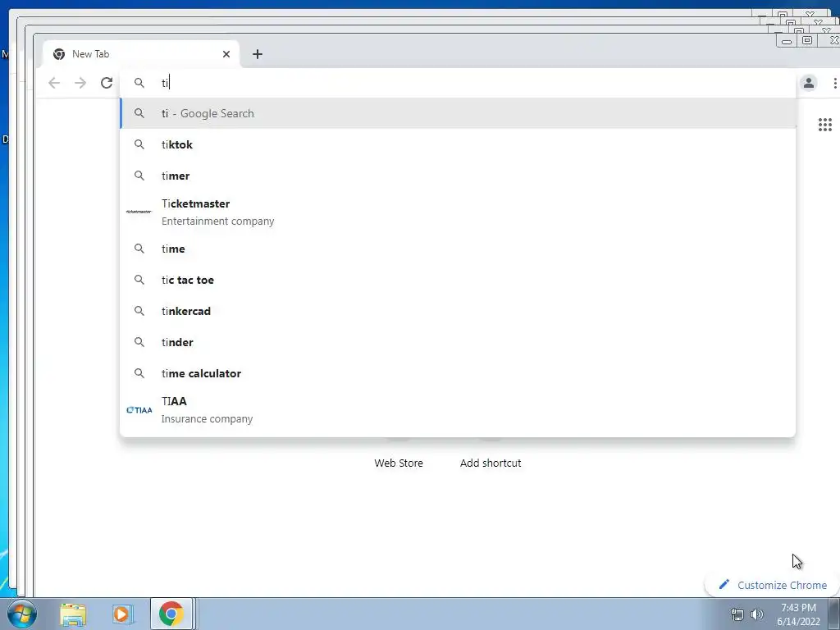Click the magnifier icon in the address bar
Viewport: 840px width, 630px height.
[x=139, y=83]
